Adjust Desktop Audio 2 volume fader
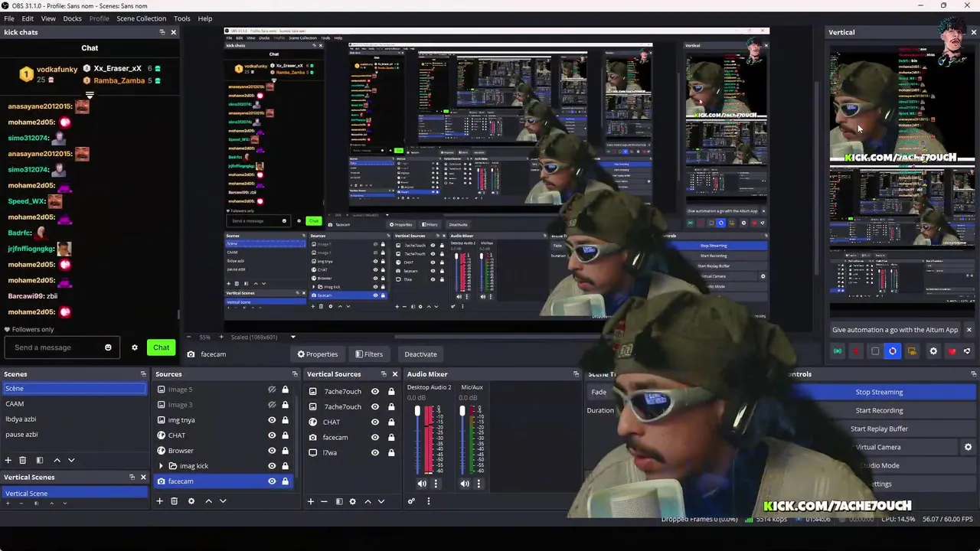 (417, 412)
